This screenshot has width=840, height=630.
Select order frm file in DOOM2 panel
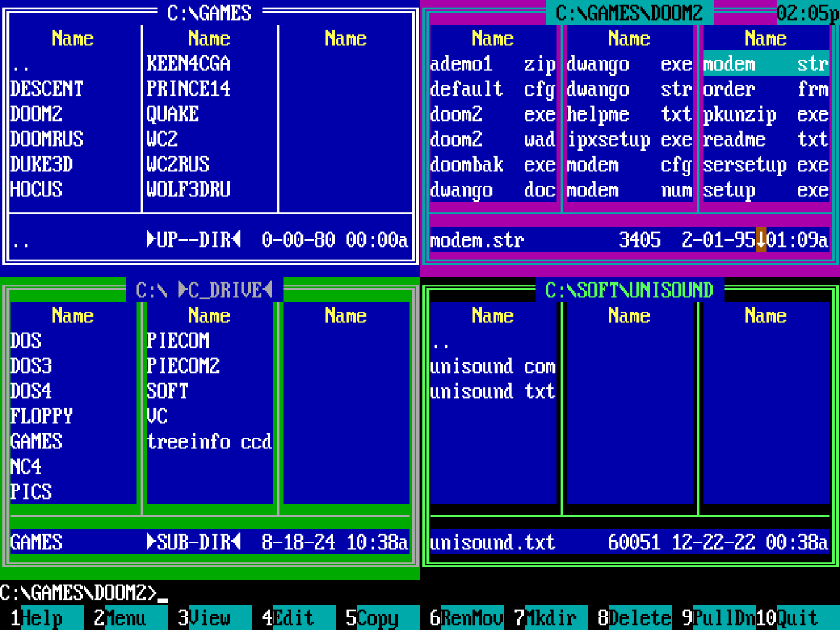click(766, 89)
